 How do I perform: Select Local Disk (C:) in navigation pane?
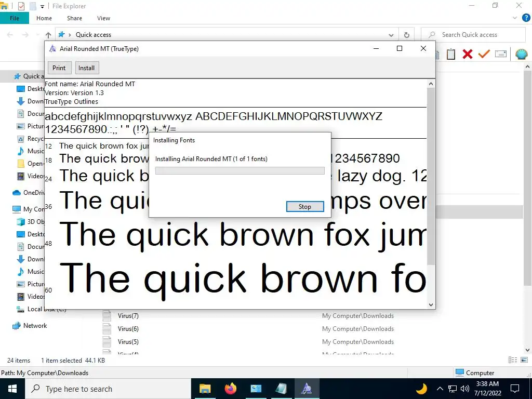[x=42, y=309]
